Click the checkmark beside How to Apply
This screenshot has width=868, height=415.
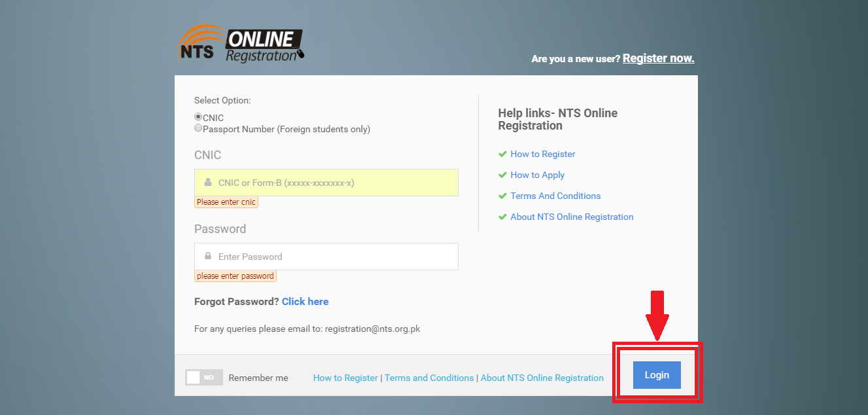click(502, 175)
